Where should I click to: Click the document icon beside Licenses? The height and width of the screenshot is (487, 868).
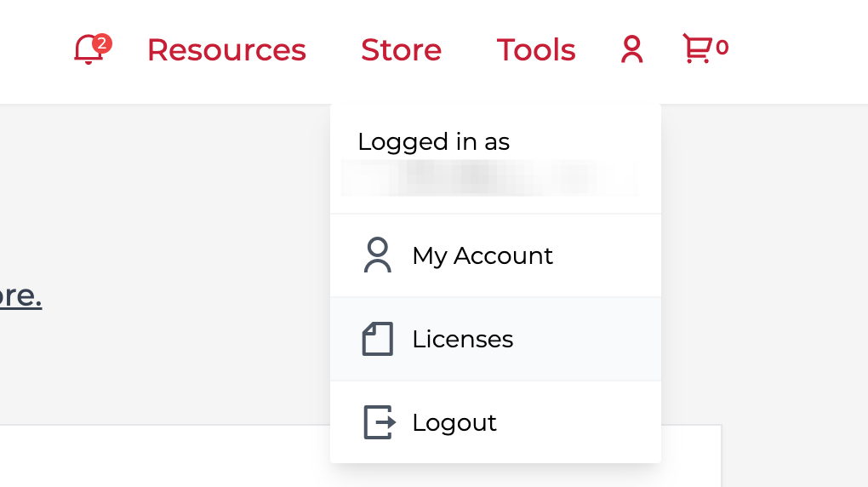coord(377,339)
